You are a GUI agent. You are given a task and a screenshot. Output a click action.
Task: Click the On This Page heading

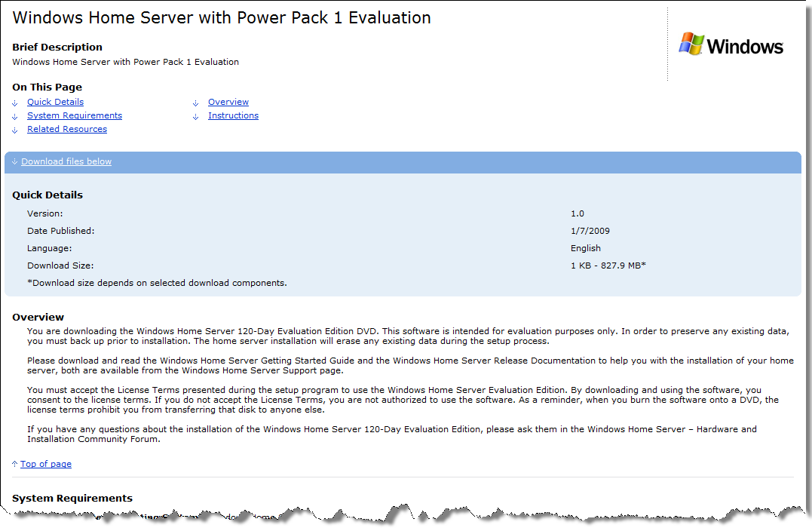pos(47,87)
